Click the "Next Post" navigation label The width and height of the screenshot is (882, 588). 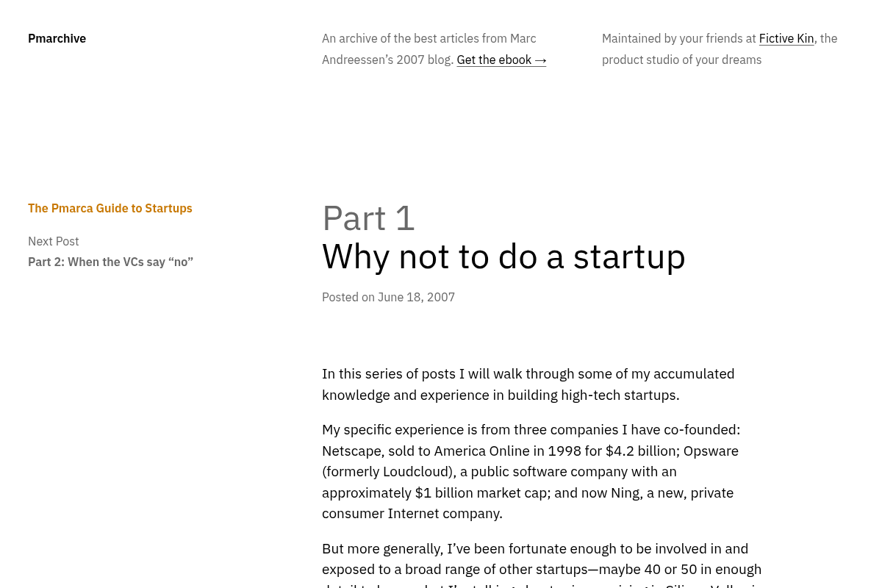click(53, 241)
